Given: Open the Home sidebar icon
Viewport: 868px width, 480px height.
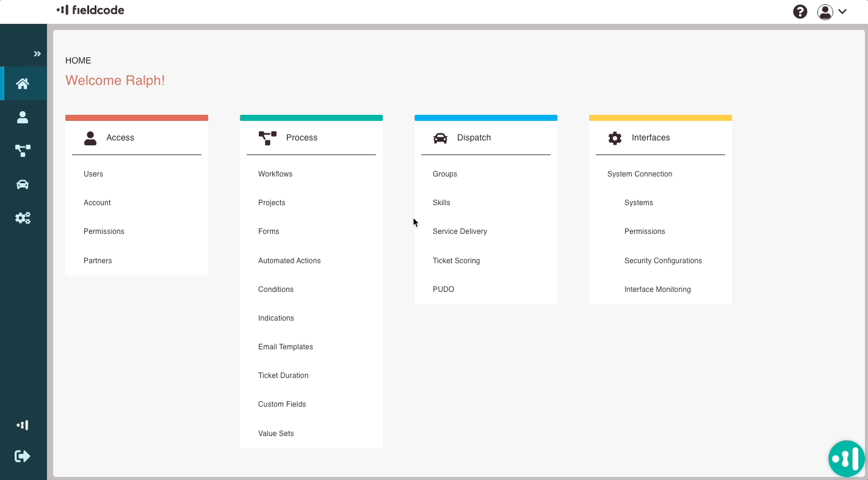Looking at the screenshot, I should (x=23, y=84).
